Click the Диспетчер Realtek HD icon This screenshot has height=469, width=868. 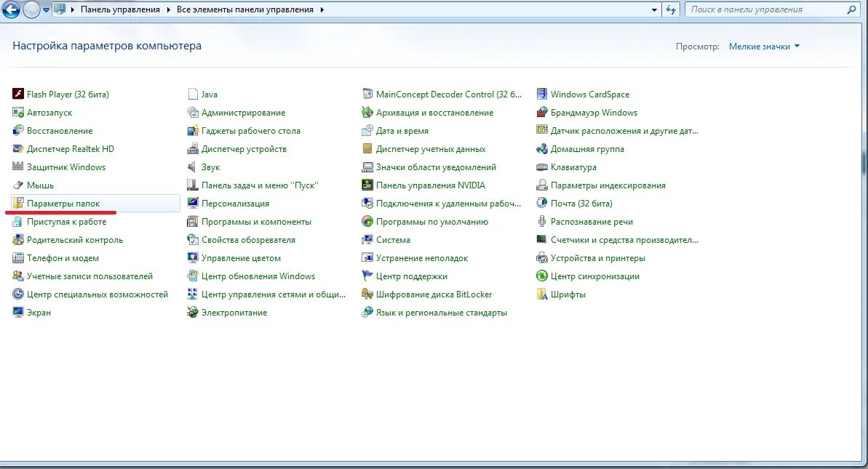(18, 149)
